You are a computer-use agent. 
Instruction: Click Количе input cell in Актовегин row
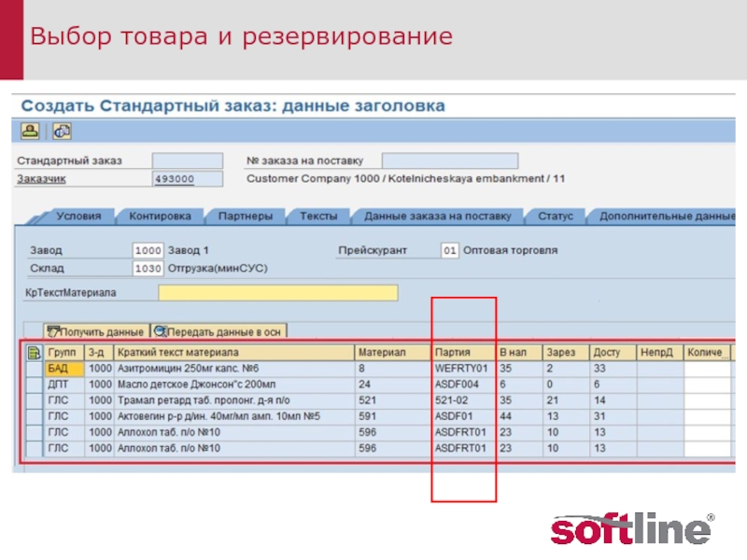pos(707,416)
